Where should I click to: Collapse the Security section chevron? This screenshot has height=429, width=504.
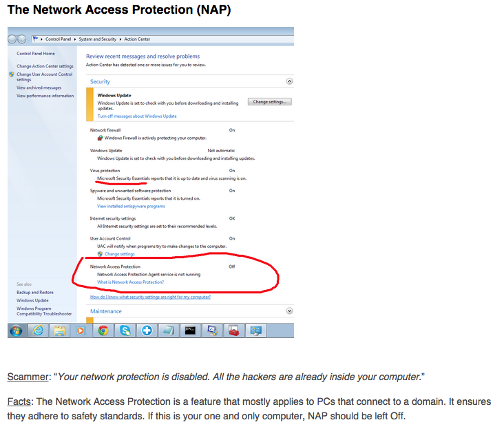[x=289, y=81]
